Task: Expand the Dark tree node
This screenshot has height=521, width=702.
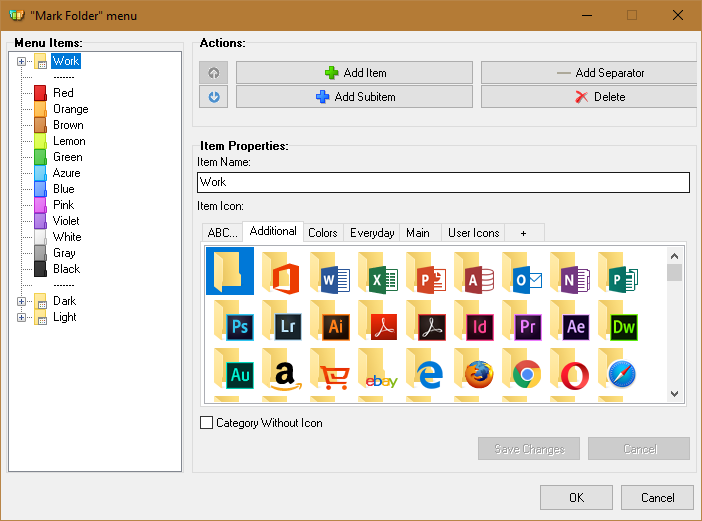Action: pos(21,301)
